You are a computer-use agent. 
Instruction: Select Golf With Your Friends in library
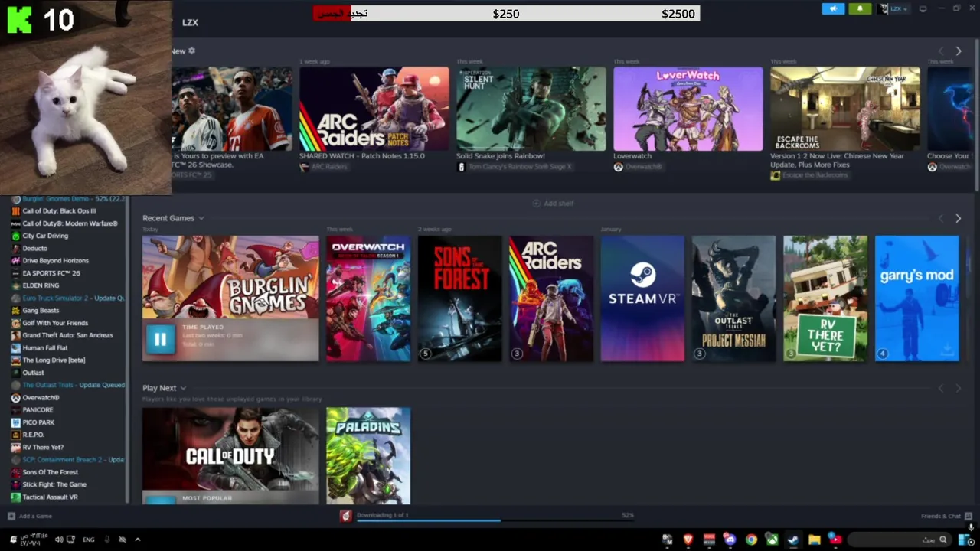(x=55, y=323)
